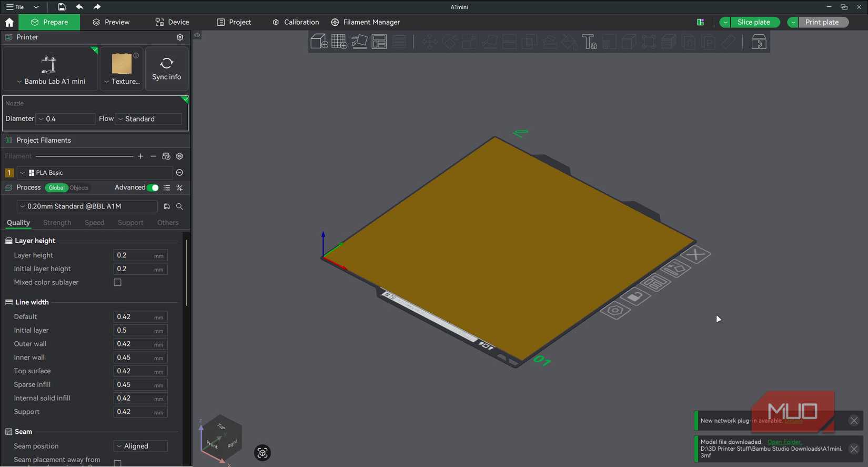This screenshot has height=467, width=868.
Task: Open the Assembly view icon
Action: pos(759,42)
